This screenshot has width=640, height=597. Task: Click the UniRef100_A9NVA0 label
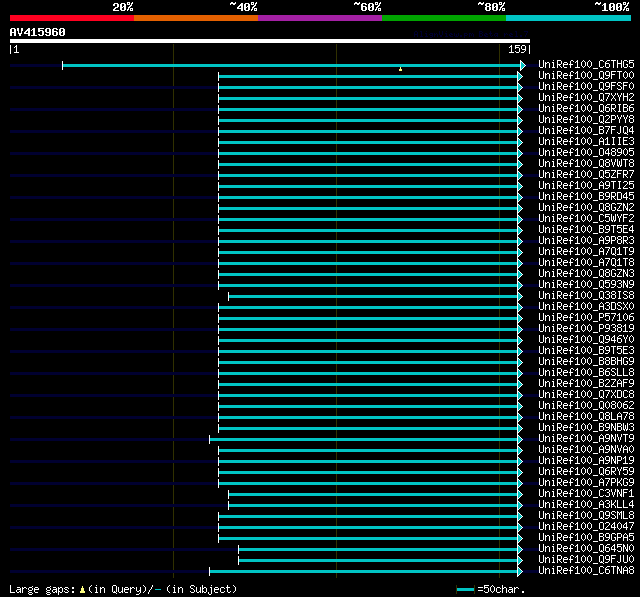(586, 450)
